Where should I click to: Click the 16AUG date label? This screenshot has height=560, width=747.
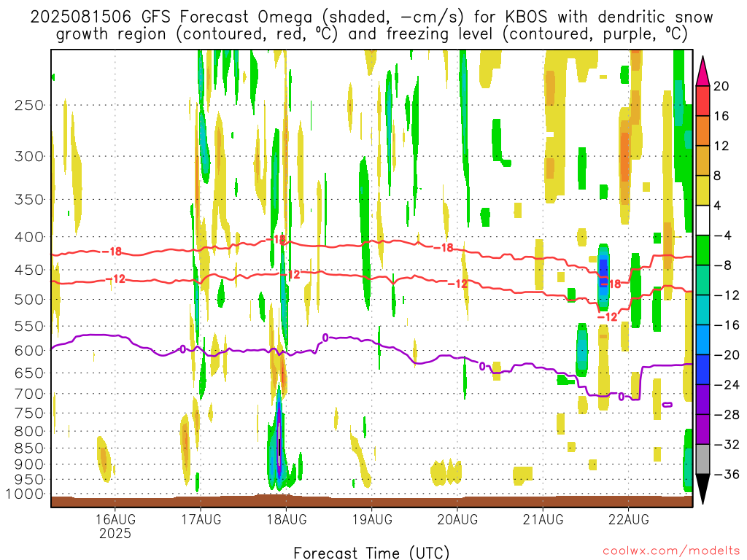coord(115,519)
